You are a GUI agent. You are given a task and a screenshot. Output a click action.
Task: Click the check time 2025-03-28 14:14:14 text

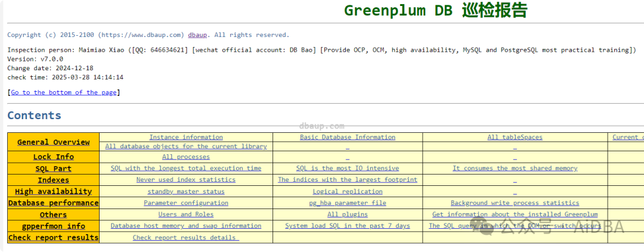pos(66,77)
